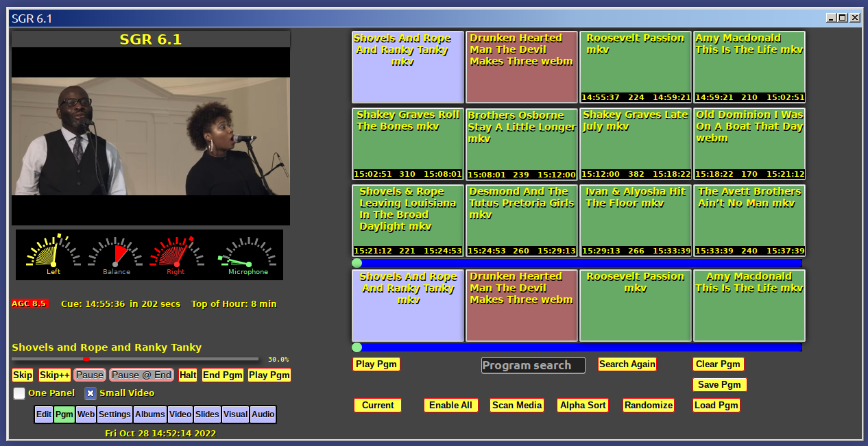Image resolution: width=868 pixels, height=446 pixels.
Task: Click the Microphone level gauge
Action: point(248,253)
